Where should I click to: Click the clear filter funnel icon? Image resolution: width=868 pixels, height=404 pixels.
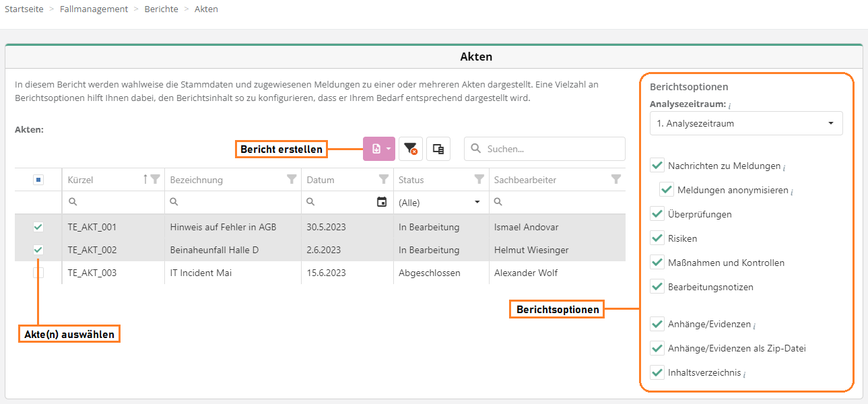(410, 149)
